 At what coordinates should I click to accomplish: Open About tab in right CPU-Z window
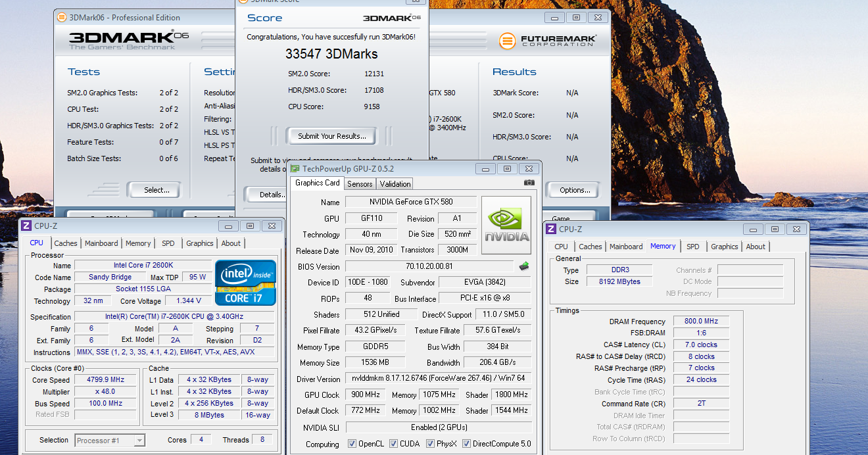[756, 247]
